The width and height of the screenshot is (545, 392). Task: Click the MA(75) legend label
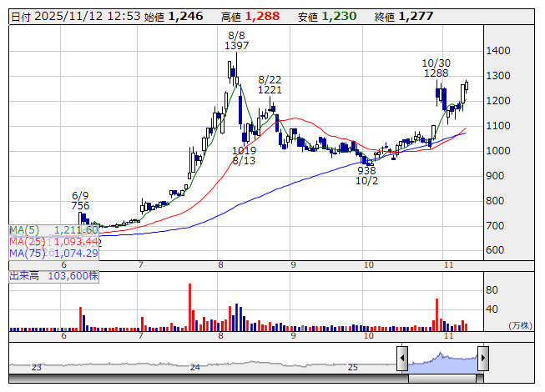click(x=23, y=253)
